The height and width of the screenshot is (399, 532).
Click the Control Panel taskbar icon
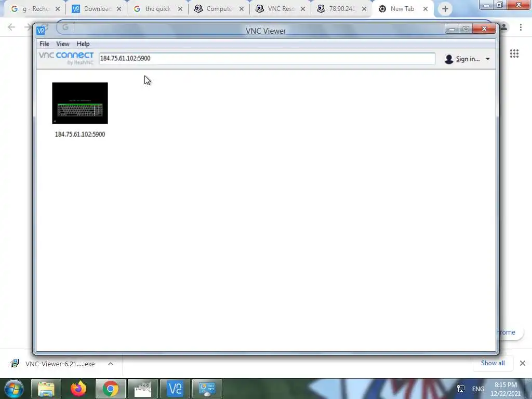(x=207, y=389)
